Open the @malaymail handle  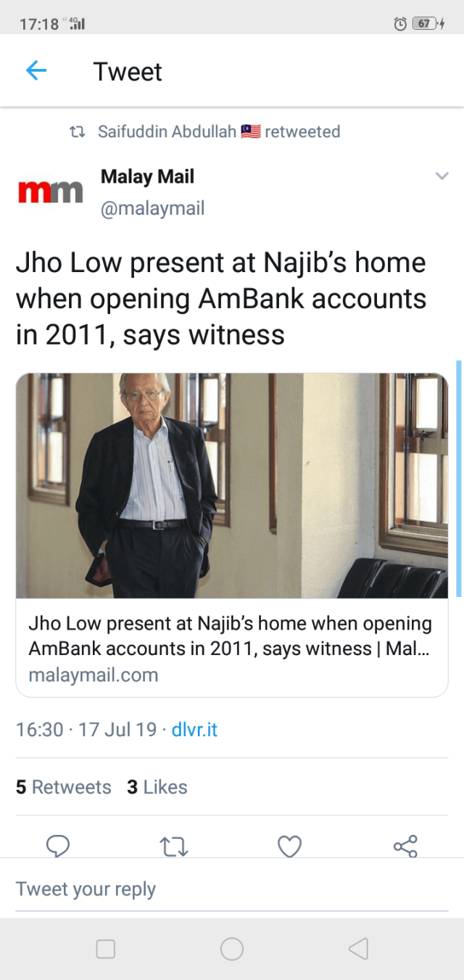[x=153, y=208]
